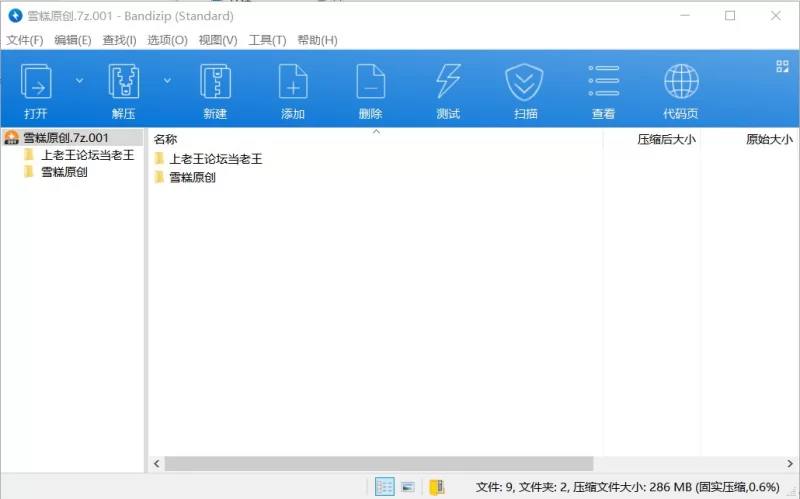Open the 查找(I) menu
Image resolution: width=800 pixels, height=499 pixels.
tap(119, 40)
